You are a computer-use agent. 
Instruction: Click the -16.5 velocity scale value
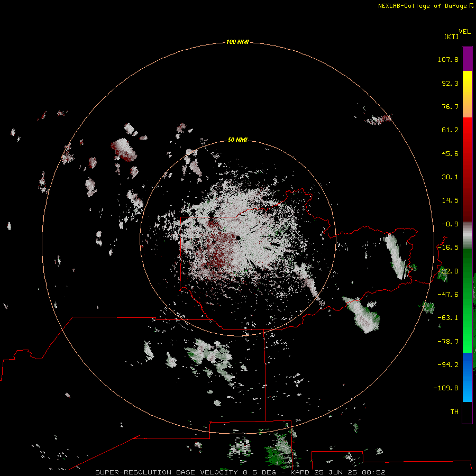pyautogui.click(x=448, y=248)
